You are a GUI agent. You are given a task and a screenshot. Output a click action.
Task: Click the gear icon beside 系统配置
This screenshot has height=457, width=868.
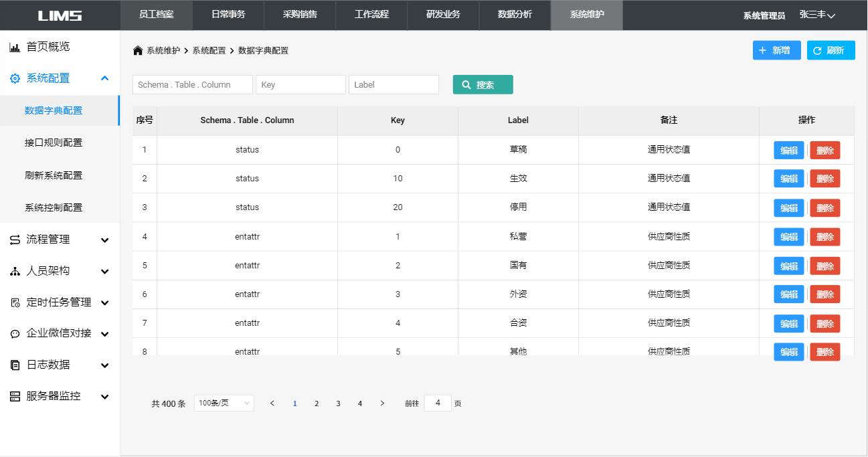click(15, 78)
